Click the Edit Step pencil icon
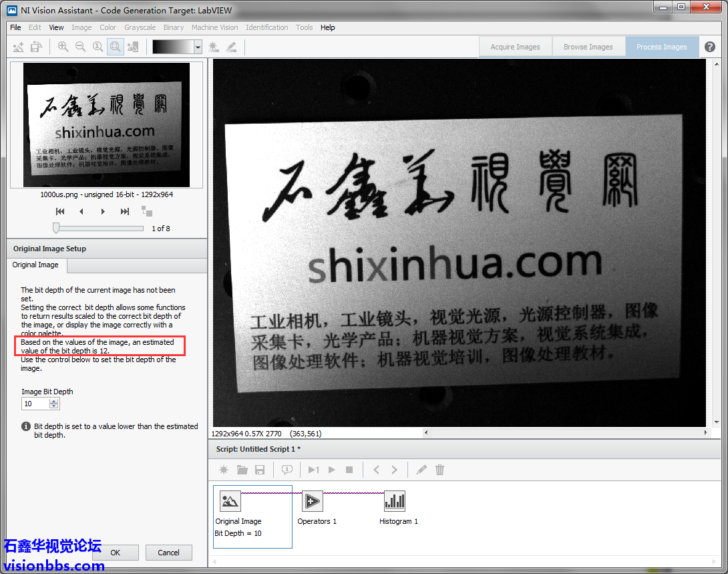This screenshot has height=574, width=728. [421, 470]
